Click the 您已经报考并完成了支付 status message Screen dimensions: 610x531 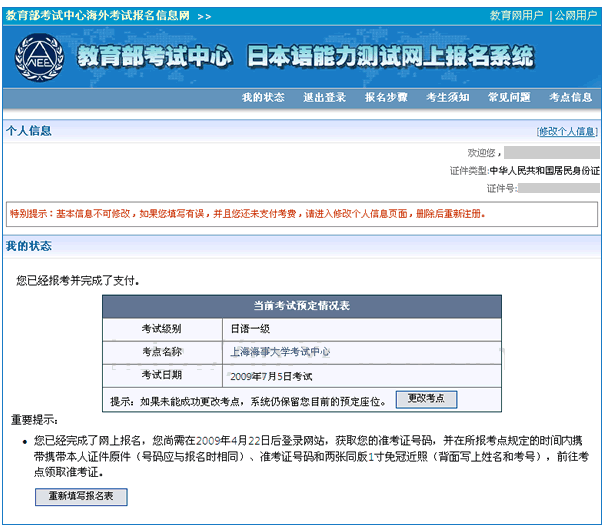(x=78, y=280)
